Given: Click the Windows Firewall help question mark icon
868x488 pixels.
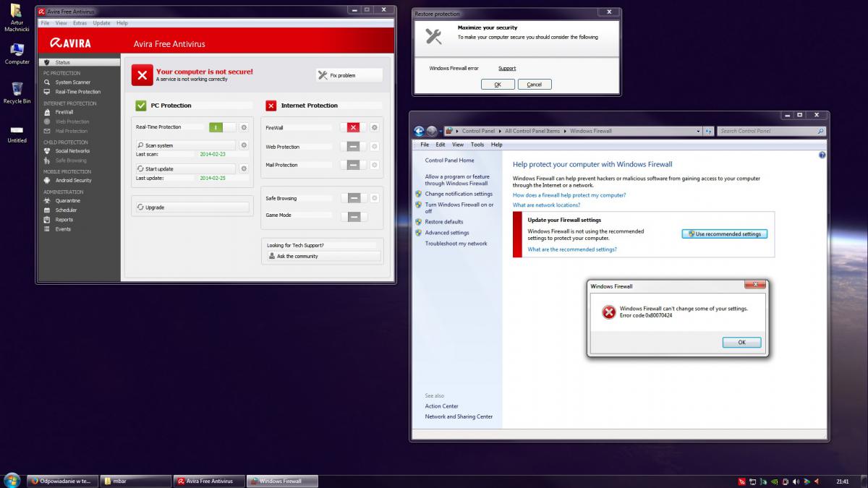Looking at the screenshot, I should click(822, 155).
